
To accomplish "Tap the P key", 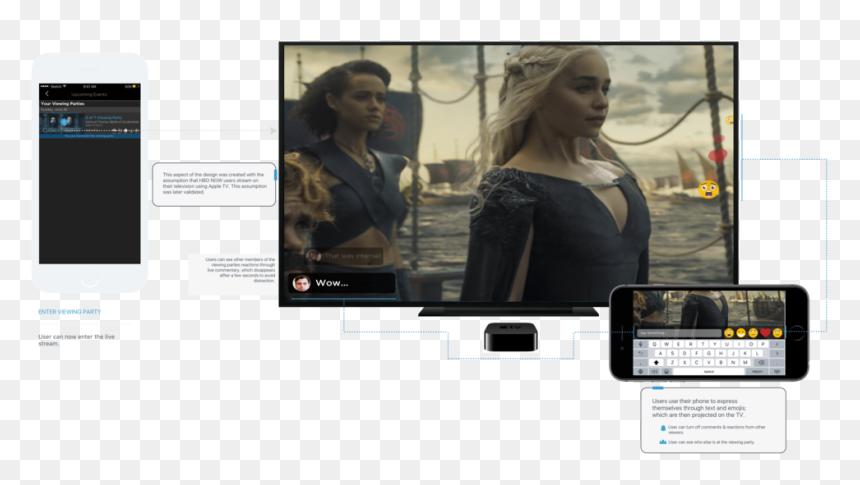I will 763,344.
